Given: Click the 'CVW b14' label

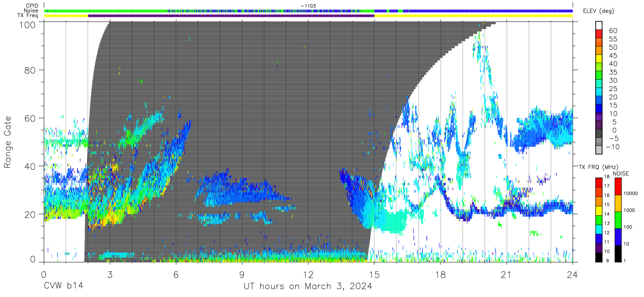Looking at the screenshot, I should pyautogui.click(x=62, y=287).
